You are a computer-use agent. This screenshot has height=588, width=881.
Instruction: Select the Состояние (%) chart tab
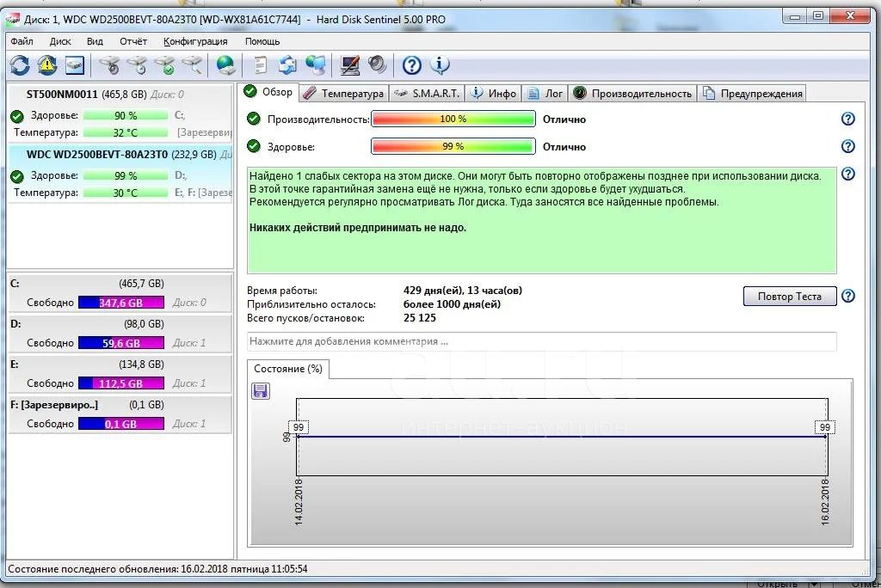pyautogui.click(x=288, y=369)
